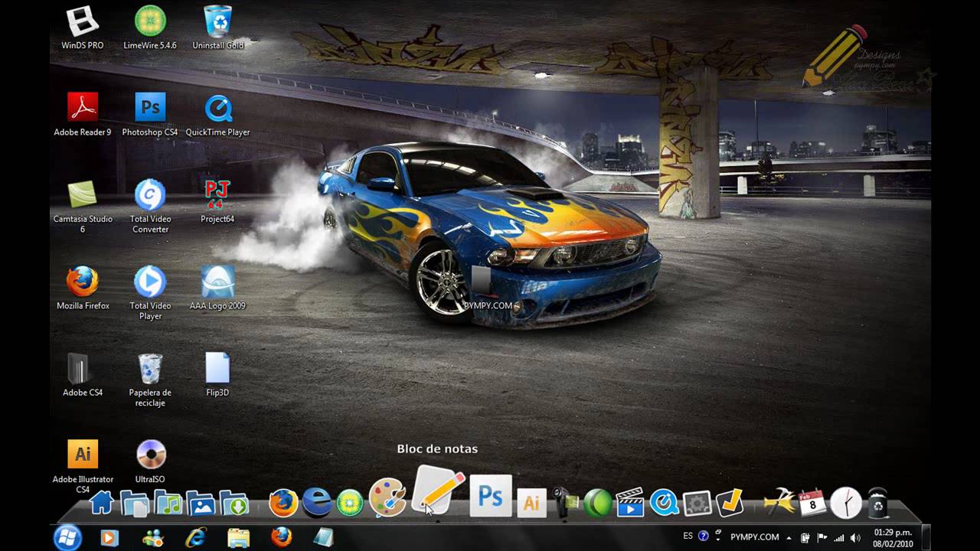The height and width of the screenshot is (551, 980).
Task: Select the Total Video Player desktop icon
Action: pos(150,293)
